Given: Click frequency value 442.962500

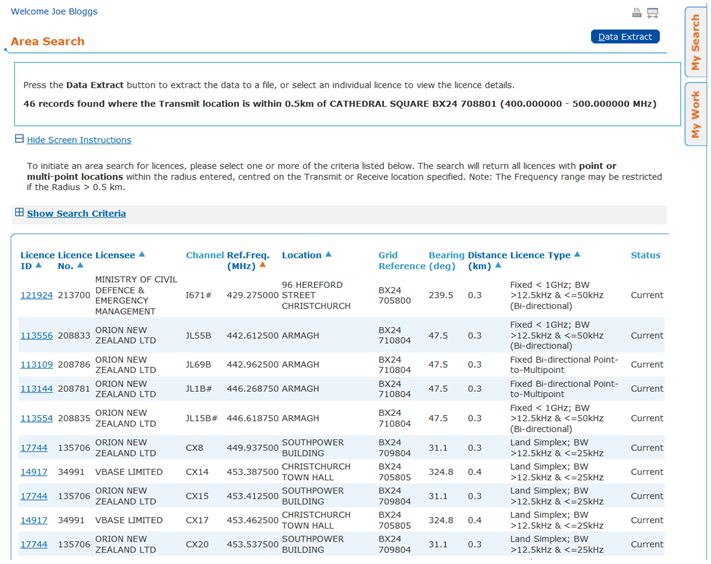Looking at the screenshot, I should coord(253,365).
